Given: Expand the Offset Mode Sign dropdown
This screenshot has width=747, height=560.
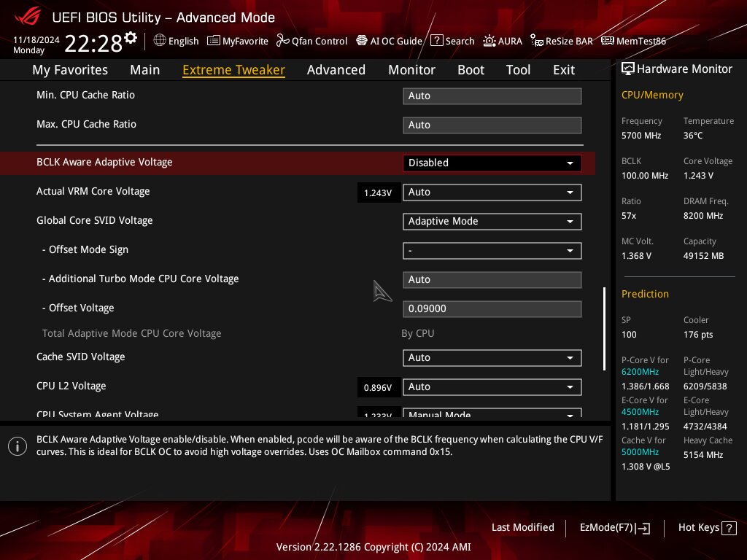Looking at the screenshot, I should pyautogui.click(x=492, y=251).
